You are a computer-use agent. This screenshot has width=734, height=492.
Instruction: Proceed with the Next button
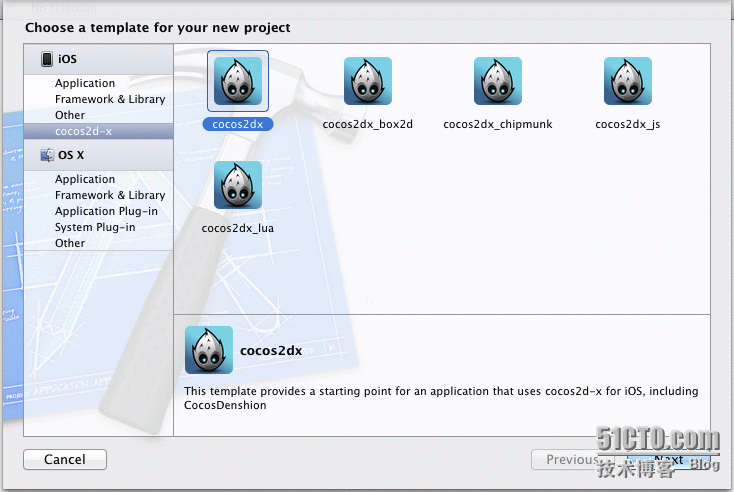669,459
